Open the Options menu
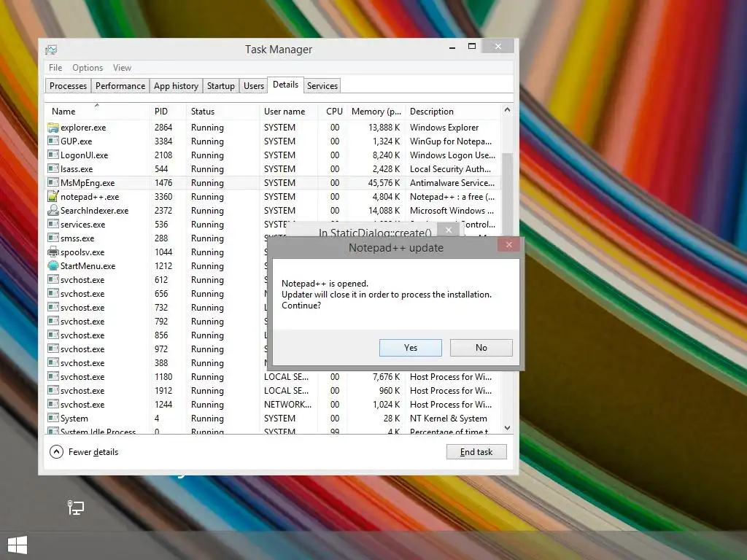747x560 pixels. coord(88,68)
